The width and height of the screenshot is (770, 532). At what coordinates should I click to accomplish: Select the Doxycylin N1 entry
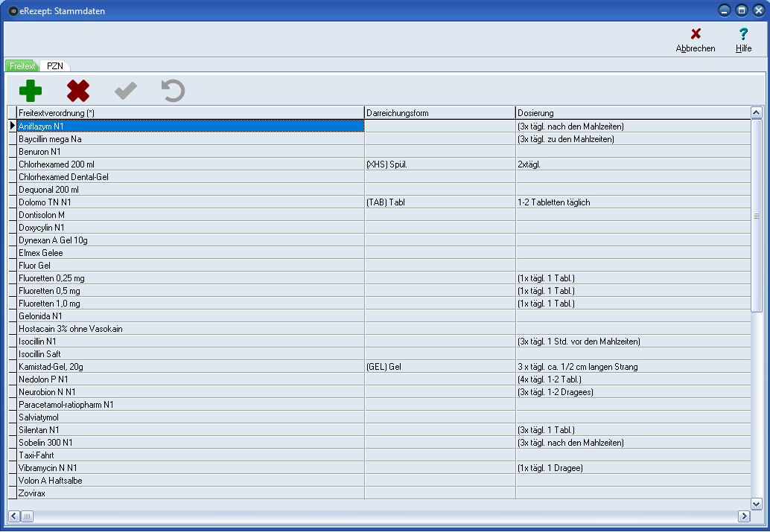click(x=191, y=228)
